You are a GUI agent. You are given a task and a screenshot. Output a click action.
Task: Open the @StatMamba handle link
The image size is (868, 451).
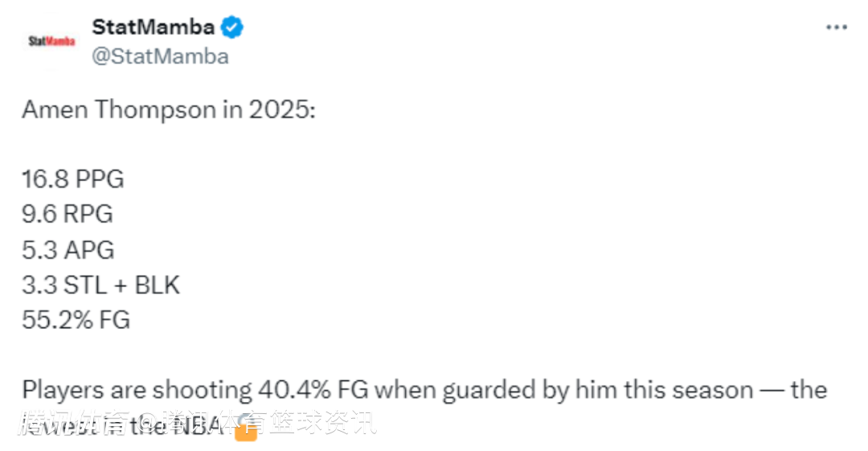click(x=161, y=56)
